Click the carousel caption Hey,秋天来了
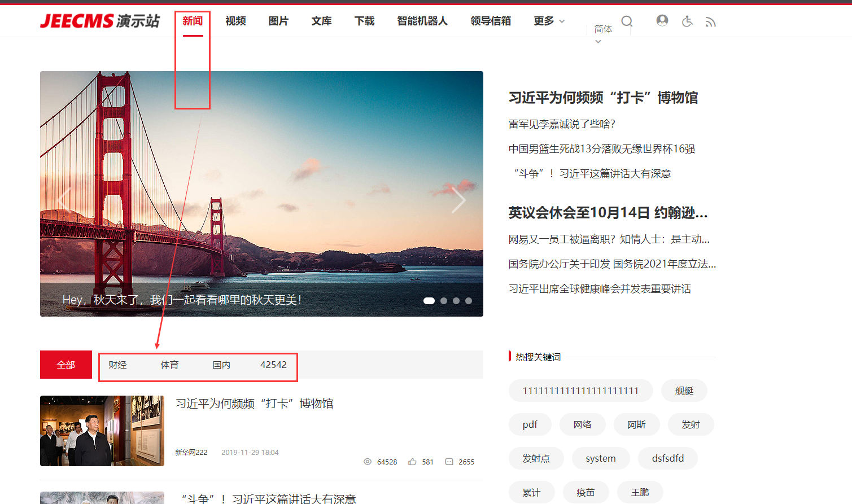 coord(182,300)
